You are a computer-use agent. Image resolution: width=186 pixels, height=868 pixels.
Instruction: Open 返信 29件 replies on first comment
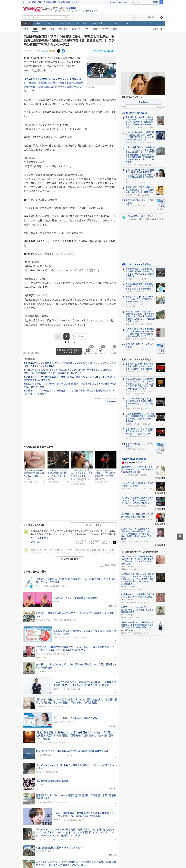point(35,542)
